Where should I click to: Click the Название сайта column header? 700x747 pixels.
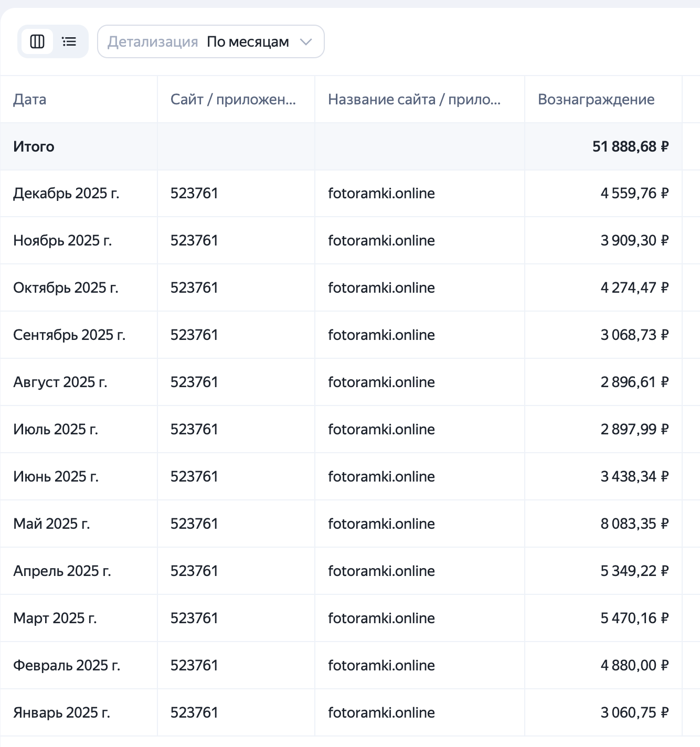click(x=414, y=99)
